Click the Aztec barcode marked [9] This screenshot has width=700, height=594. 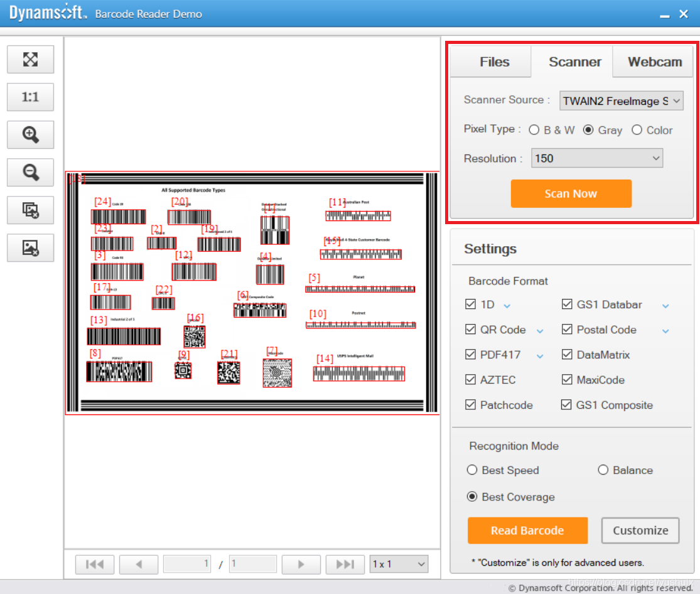(183, 370)
